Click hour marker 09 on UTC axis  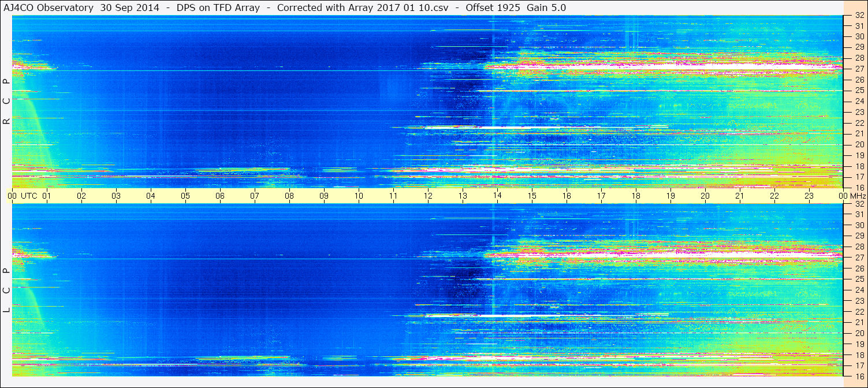click(324, 196)
